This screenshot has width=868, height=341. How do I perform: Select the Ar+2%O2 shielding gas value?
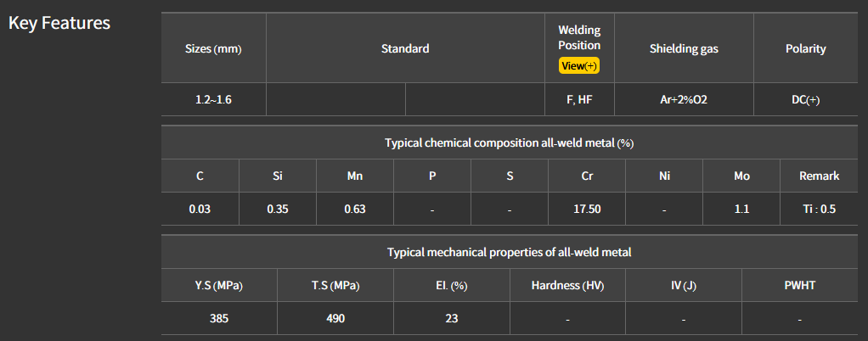coord(684,99)
